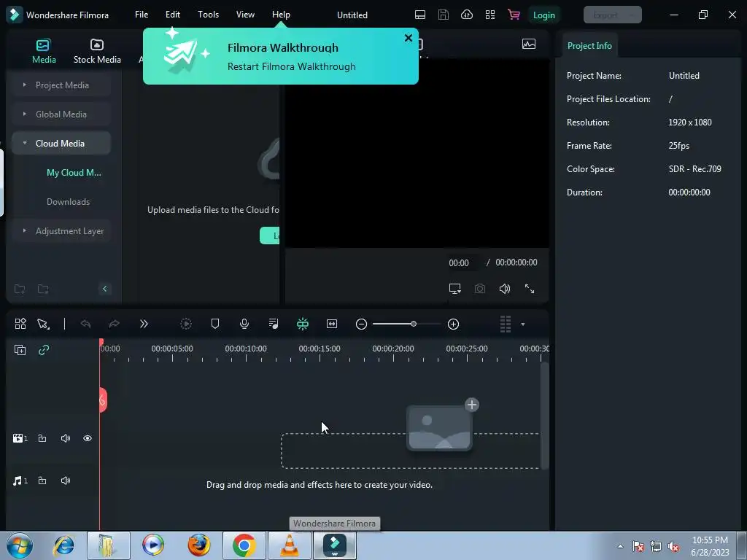Lock video track 1
This screenshot has width=747, height=560.
coord(42,438)
